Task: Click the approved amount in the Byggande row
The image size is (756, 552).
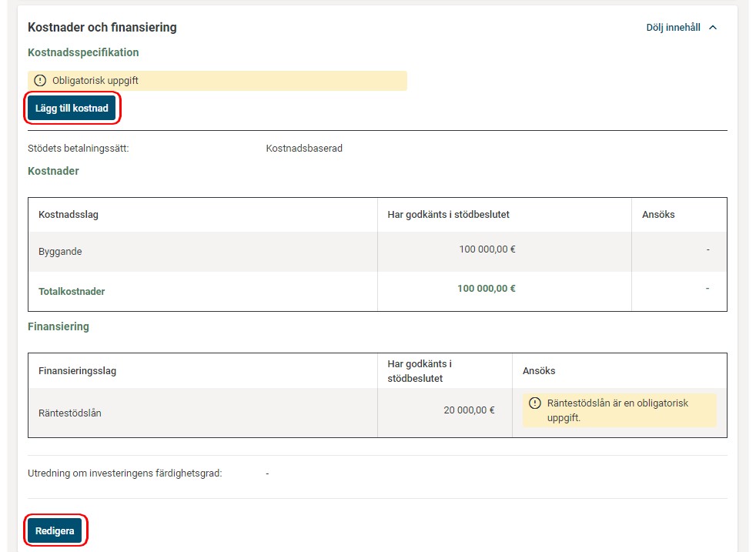Action: coord(487,250)
